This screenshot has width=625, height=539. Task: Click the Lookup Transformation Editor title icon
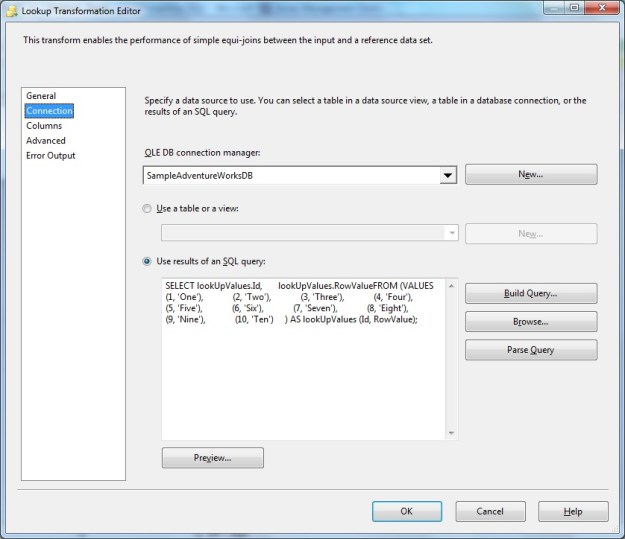click(11, 10)
